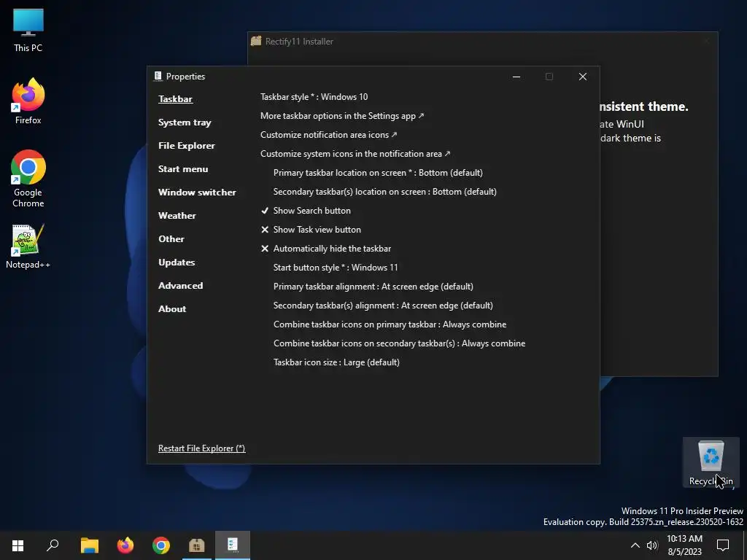Select the Firefox desktop shortcut

28,101
